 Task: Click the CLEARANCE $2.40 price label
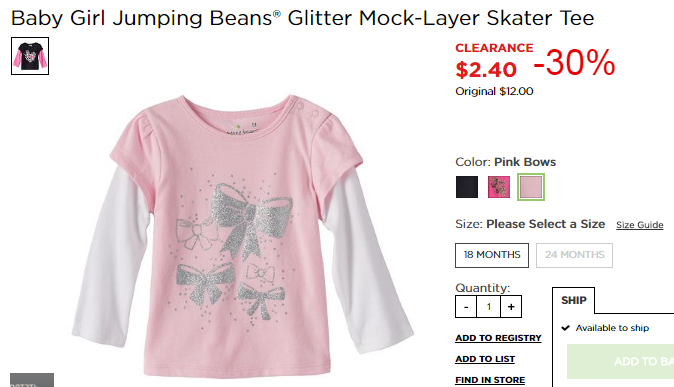[494, 62]
